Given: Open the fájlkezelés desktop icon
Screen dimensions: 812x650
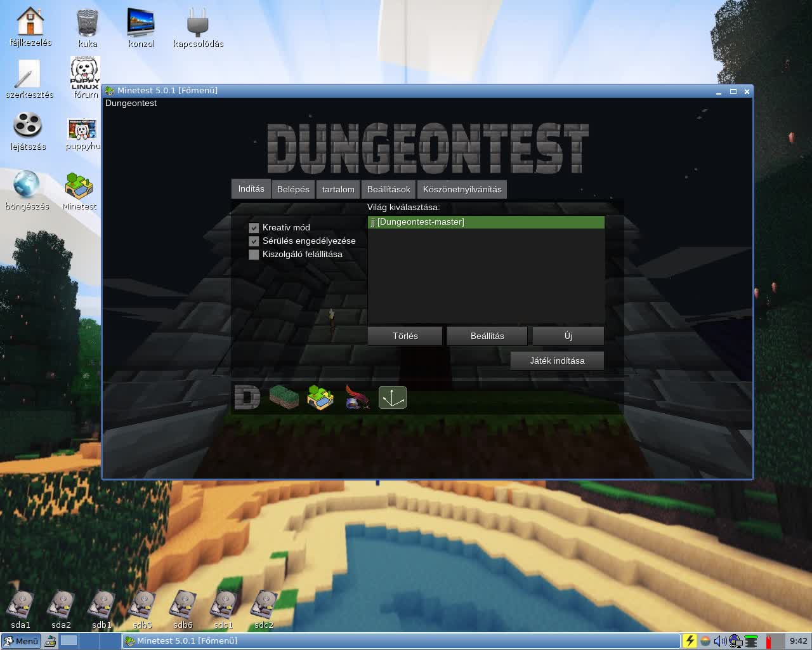Looking at the screenshot, I should pyautogui.click(x=30, y=27).
